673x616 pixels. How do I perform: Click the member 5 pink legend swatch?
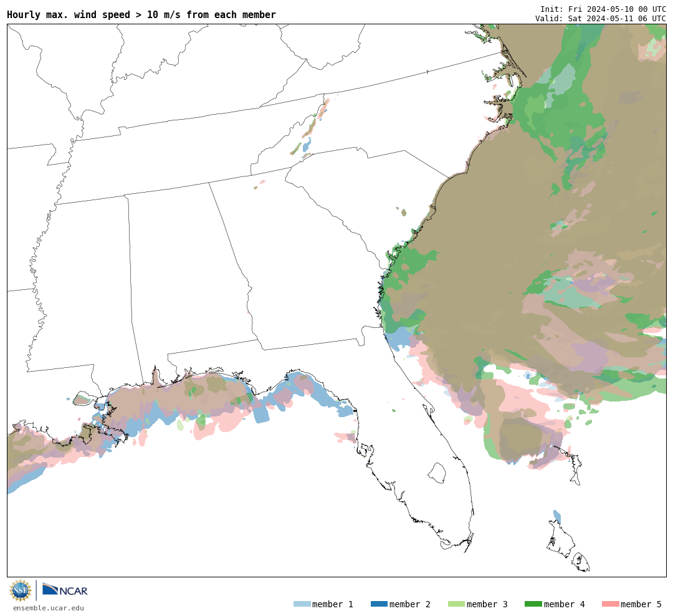[610, 604]
